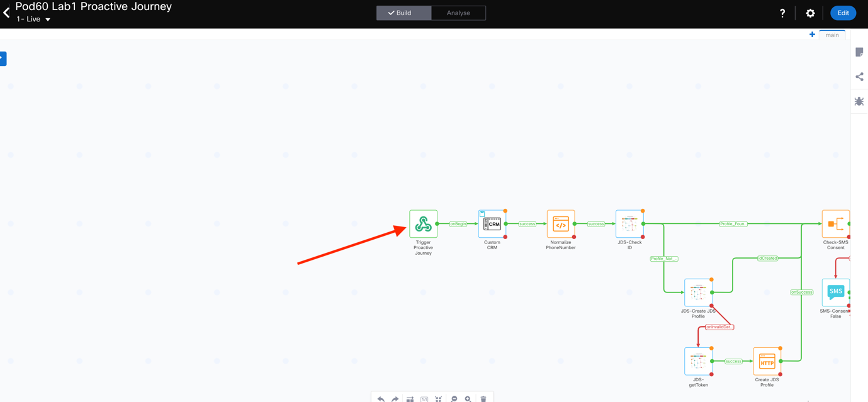This screenshot has width=868, height=402.
Task: Fit the flow to screen
Action: point(439,399)
